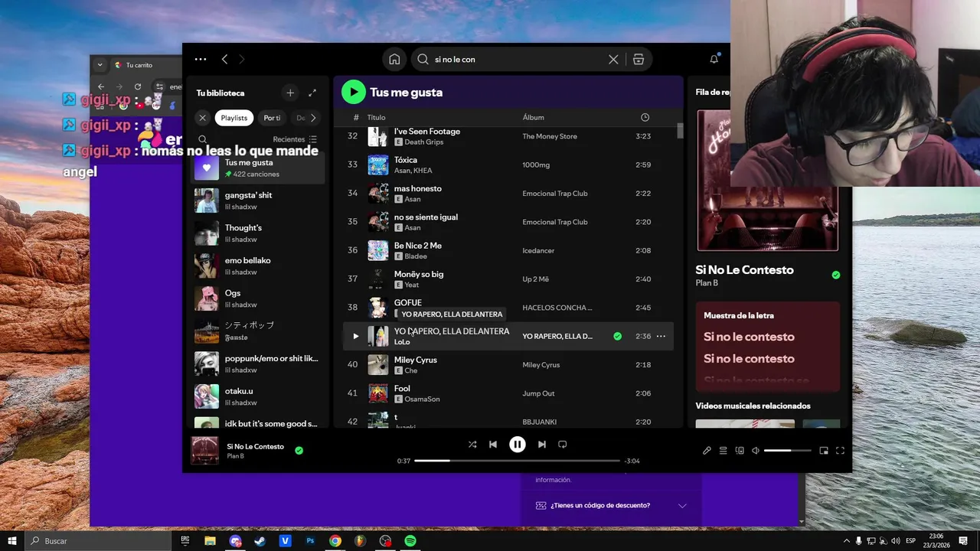
Task: Show more library filters with the chevron
Action: 312,118
